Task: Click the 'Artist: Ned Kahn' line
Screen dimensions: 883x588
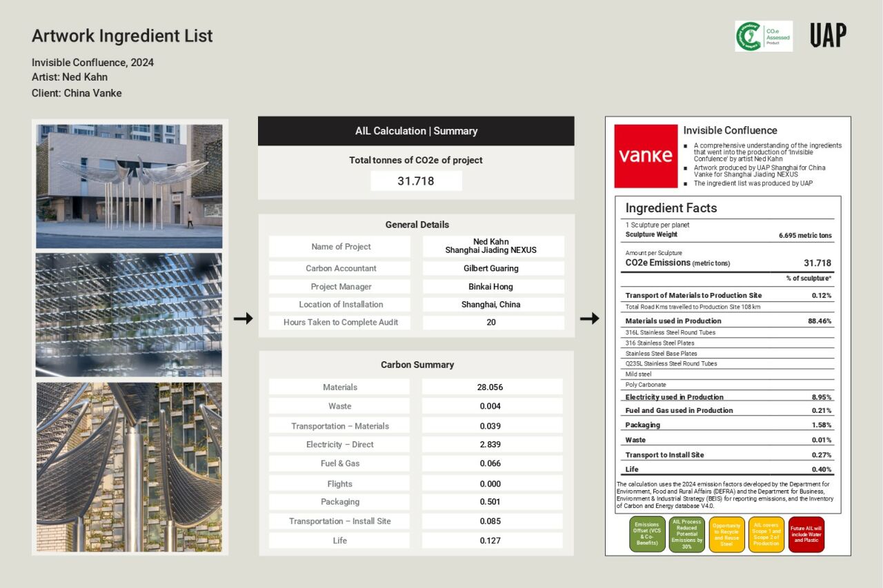Action: pos(70,77)
